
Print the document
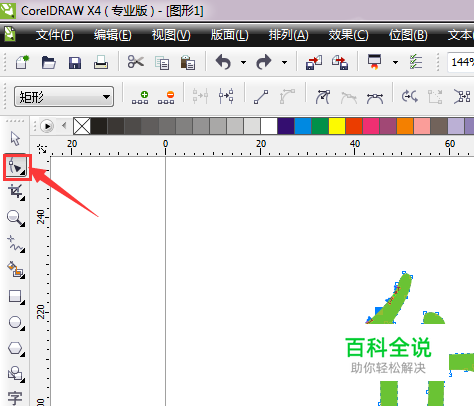tap(101, 62)
